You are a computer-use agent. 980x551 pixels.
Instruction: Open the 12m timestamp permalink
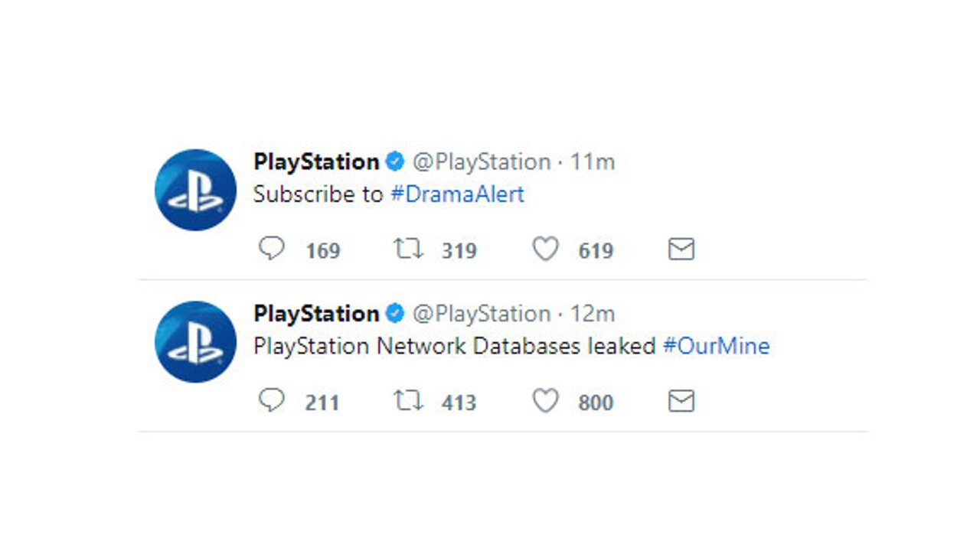[593, 314]
